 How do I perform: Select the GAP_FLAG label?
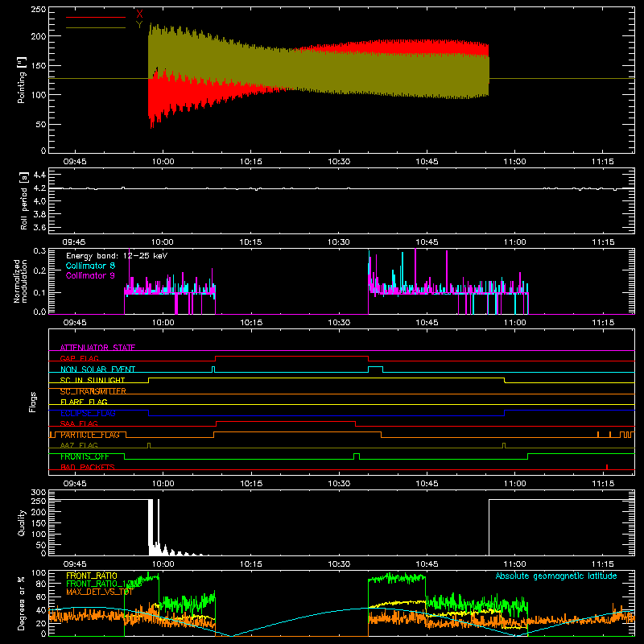[79, 358]
